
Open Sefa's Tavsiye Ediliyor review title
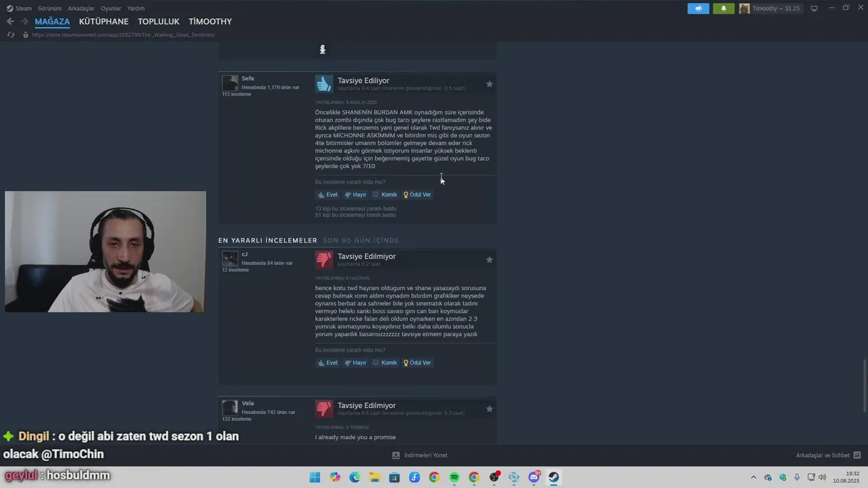click(x=363, y=81)
